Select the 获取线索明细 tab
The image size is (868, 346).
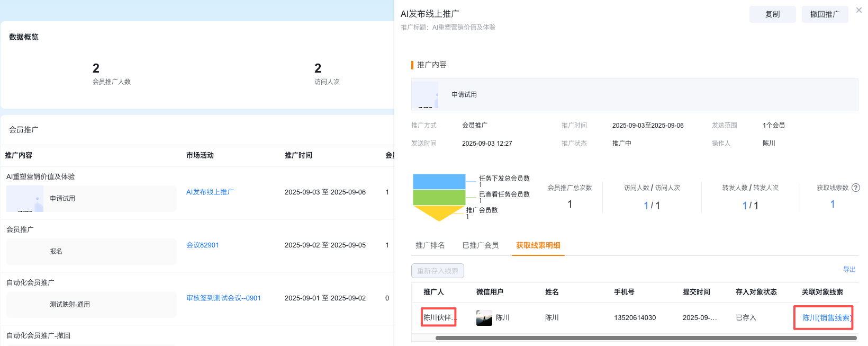pyautogui.click(x=538, y=245)
